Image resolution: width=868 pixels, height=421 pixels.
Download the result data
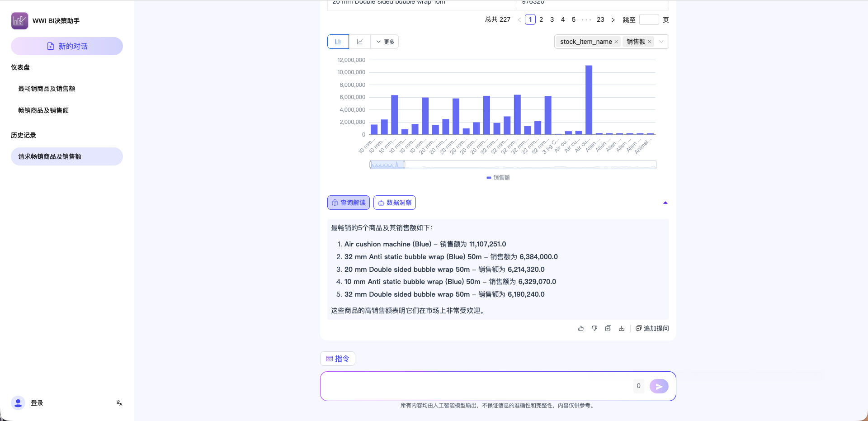tap(622, 328)
